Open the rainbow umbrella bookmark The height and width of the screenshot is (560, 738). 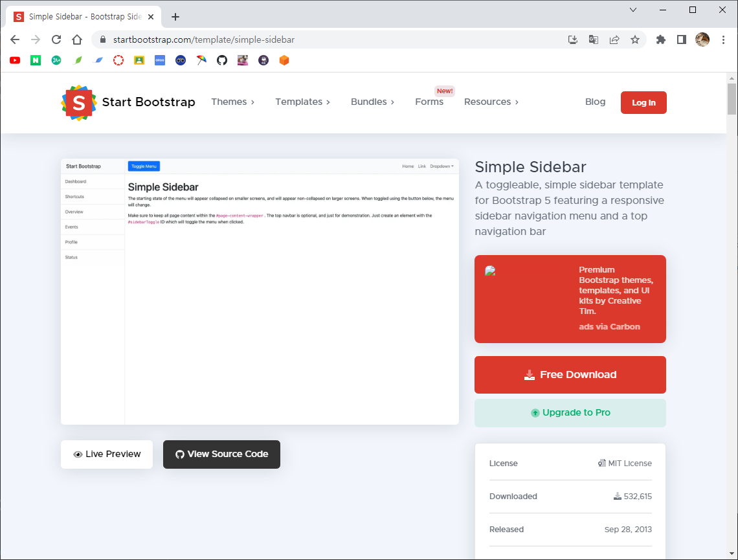click(201, 60)
